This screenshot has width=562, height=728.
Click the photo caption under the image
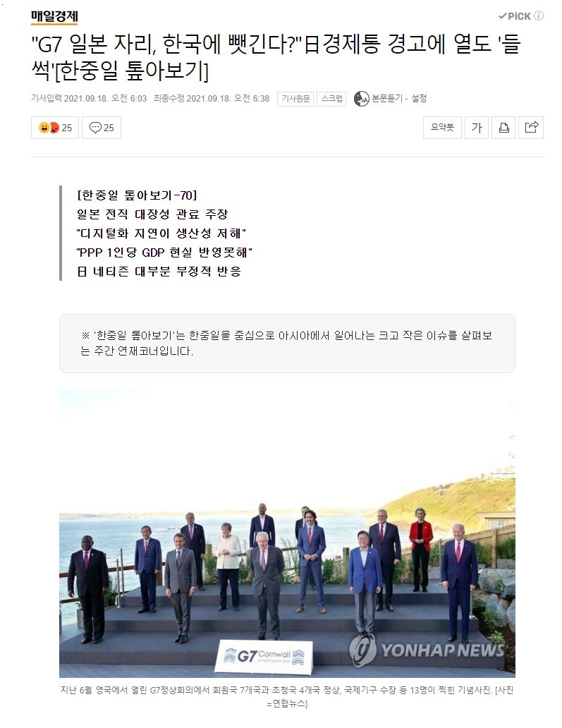point(287,696)
